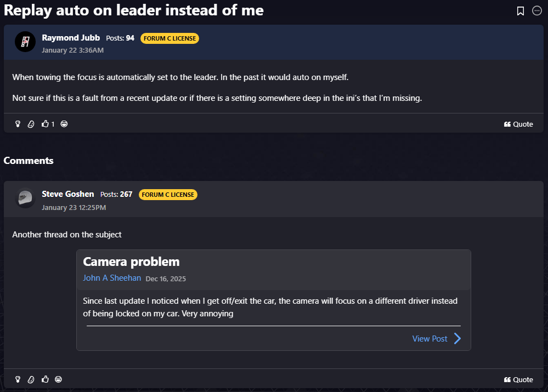This screenshot has width=548, height=392.
Task: React with potato icon on Raymond Jubb's post
Action: pyautogui.click(x=31, y=124)
